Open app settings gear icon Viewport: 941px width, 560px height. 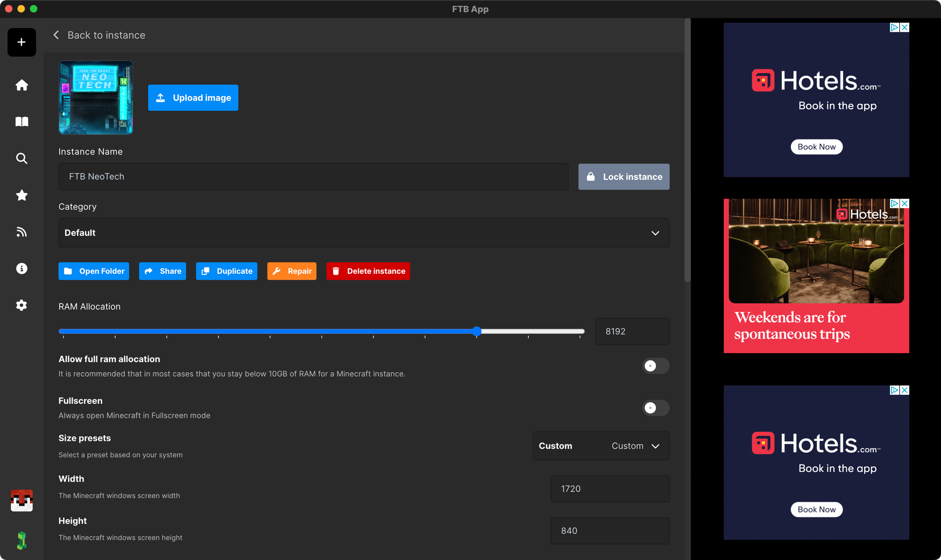(x=22, y=305)
